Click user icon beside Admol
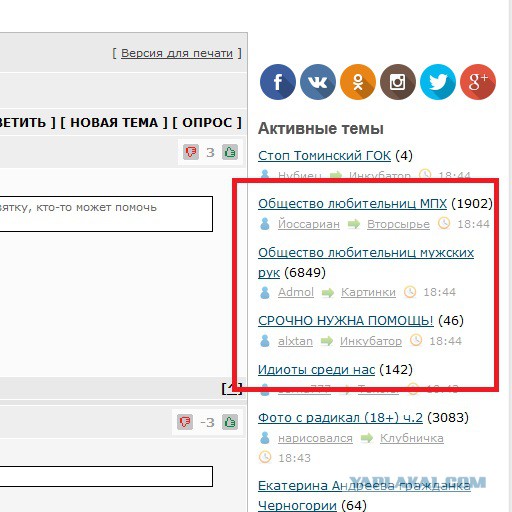512x512 pixels. point(265,292)
